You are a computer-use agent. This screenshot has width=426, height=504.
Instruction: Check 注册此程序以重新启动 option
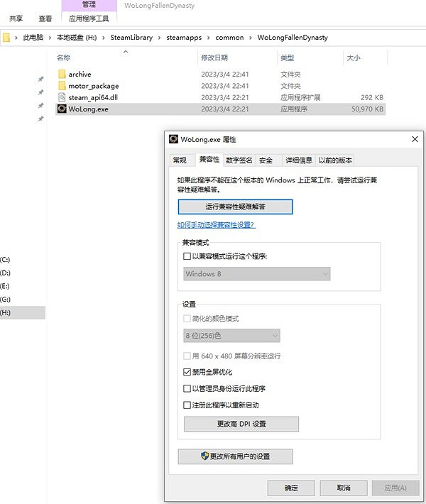[187, 405]
